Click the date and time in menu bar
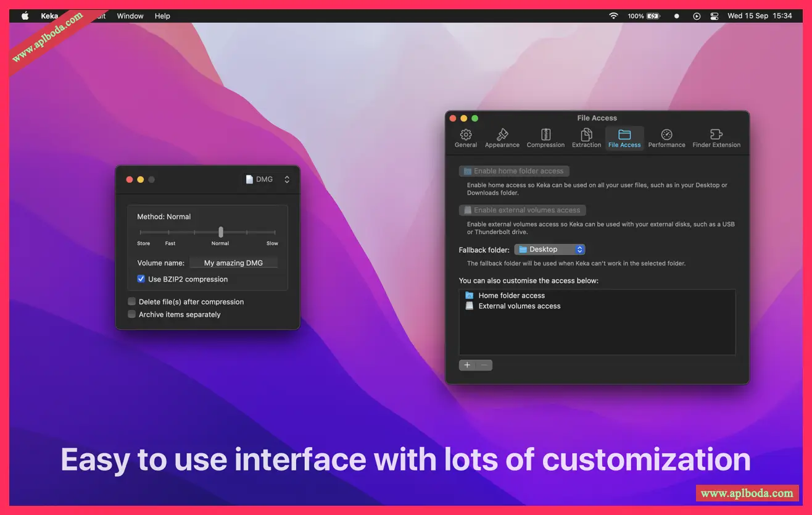812x515 pixels. click(760, 16)
